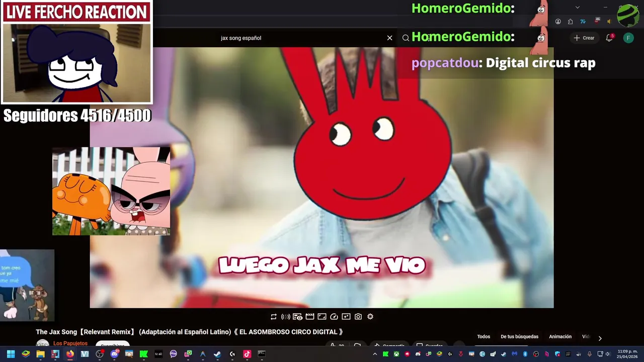644x362 pixels.
Task: Toggle the loop video icon under the player
Action: coord(274,317)
